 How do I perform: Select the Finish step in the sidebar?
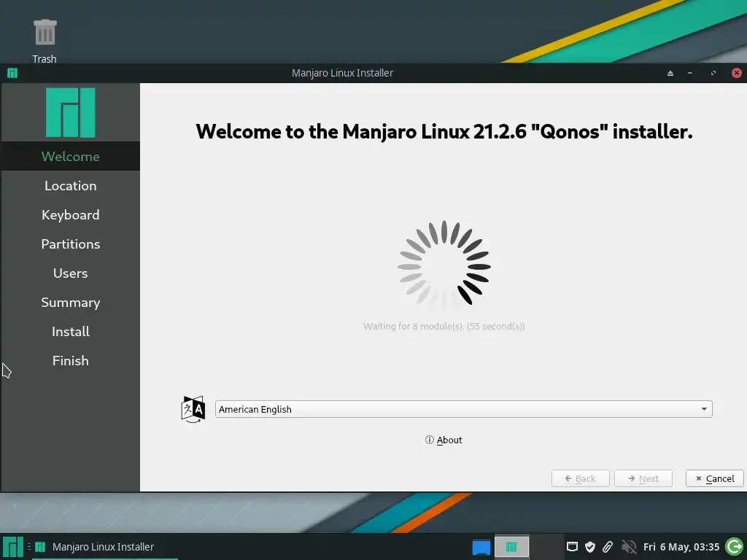coord(71,360)
